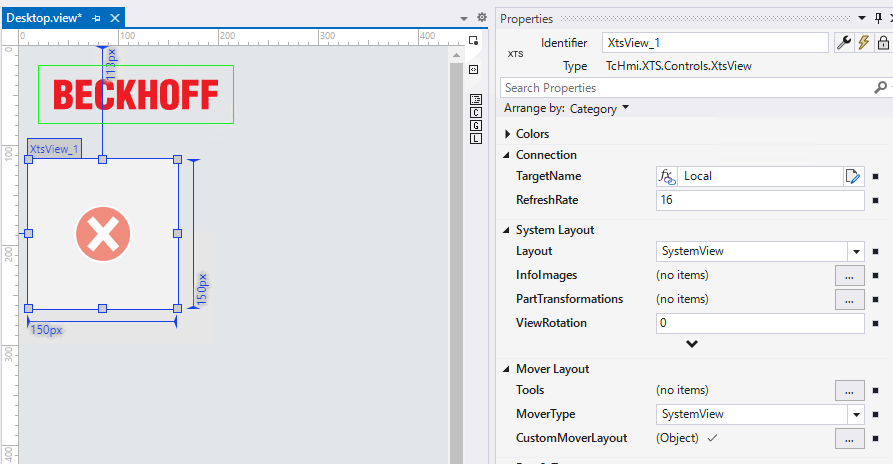Click the square marker beside CustomMoverLayout
Image resolution: width=893 pixels, height=464 pixels.
pyautogui.click(x=876, y=438)
